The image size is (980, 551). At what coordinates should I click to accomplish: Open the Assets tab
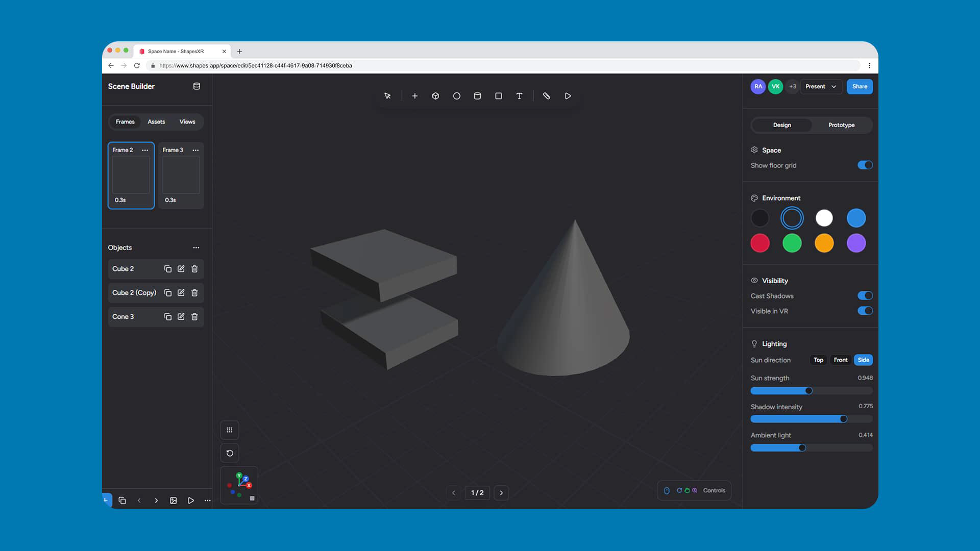[156, 122]
